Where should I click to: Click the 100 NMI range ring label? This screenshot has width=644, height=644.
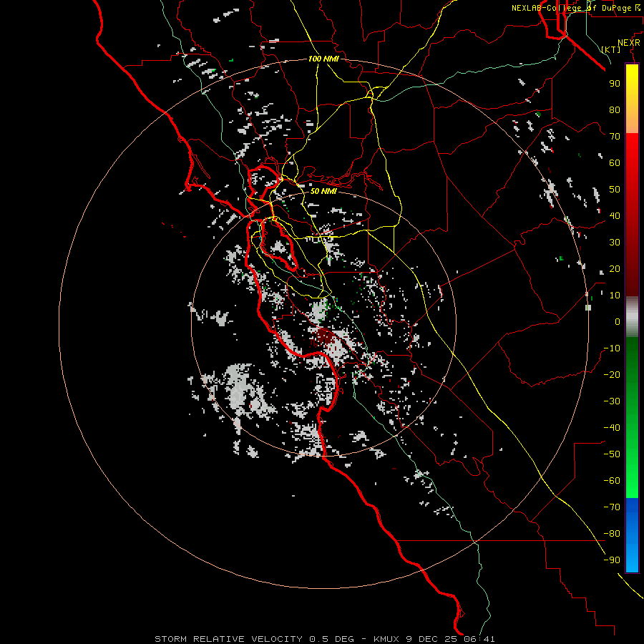pyautogui.click(x=323, y=59)
